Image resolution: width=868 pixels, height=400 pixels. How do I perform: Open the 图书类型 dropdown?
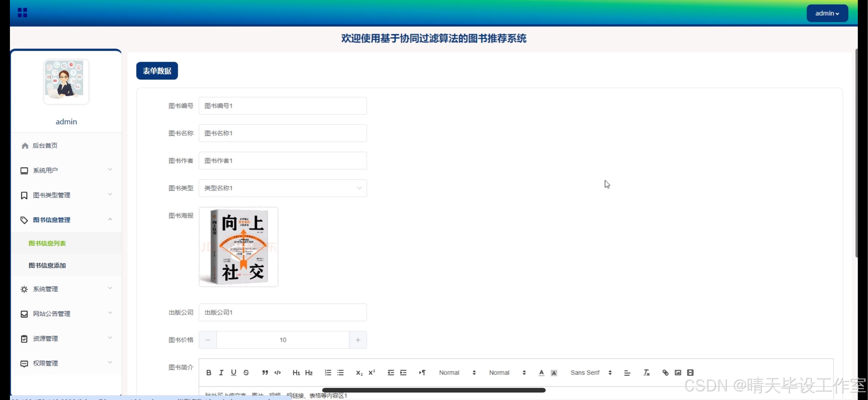point(282,188)
